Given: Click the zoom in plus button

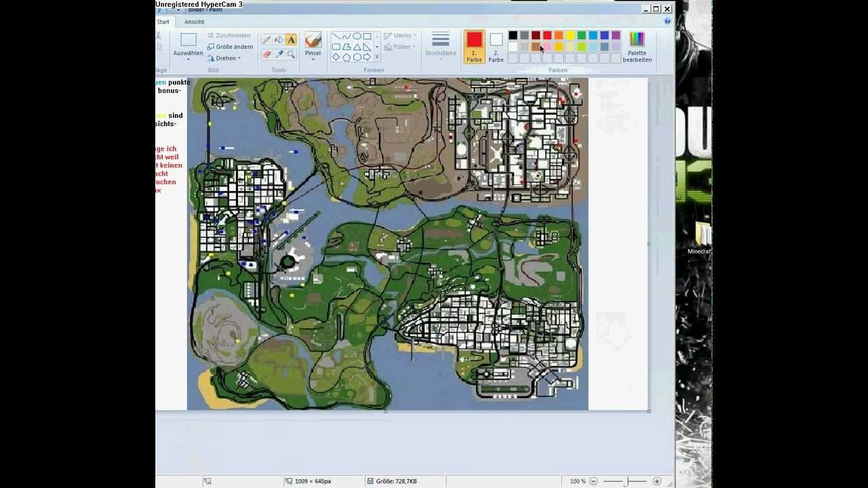Looking at the screenshot, I should pos(656,481).
